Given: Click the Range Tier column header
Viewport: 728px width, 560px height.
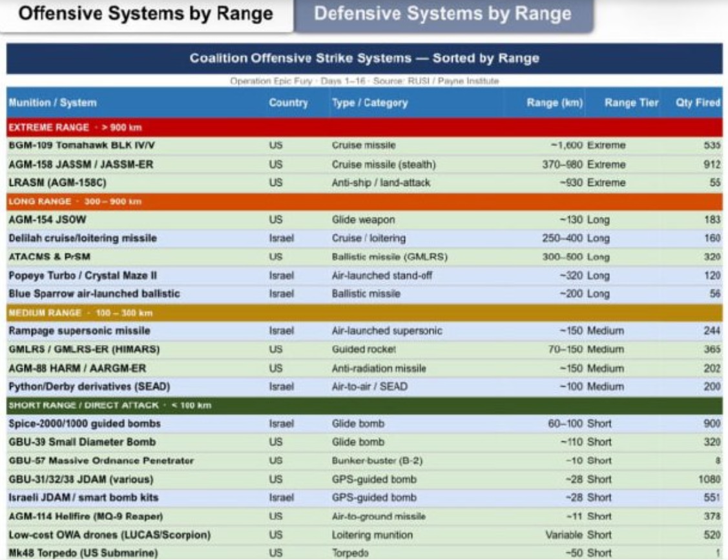Looking at the screenshot, I should [x=631, y=103].
